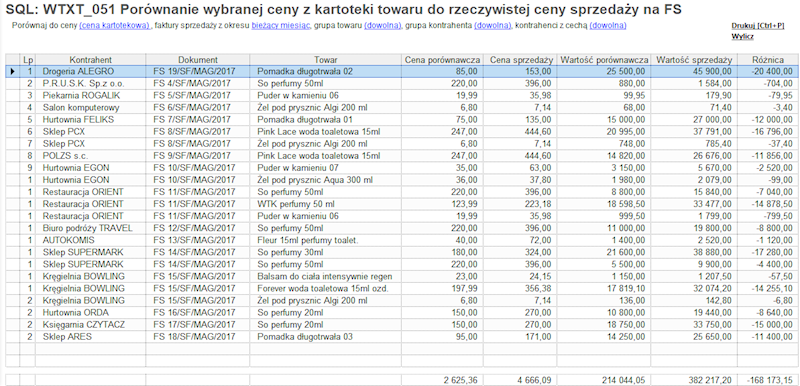Click document 'FS 19/SF/MAG/2017'
This screenshot has height=386, width=800.
(x=198, y=72)
